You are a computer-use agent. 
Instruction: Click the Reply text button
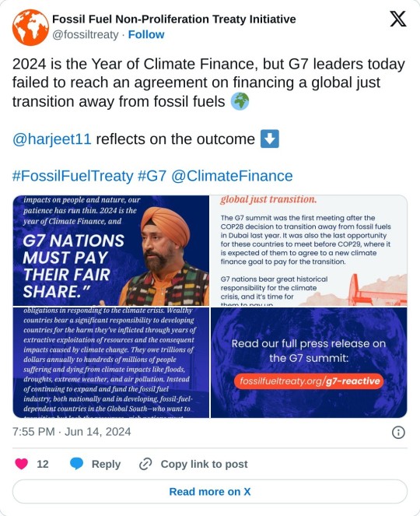pyautogui.click(x=106, y=464)
